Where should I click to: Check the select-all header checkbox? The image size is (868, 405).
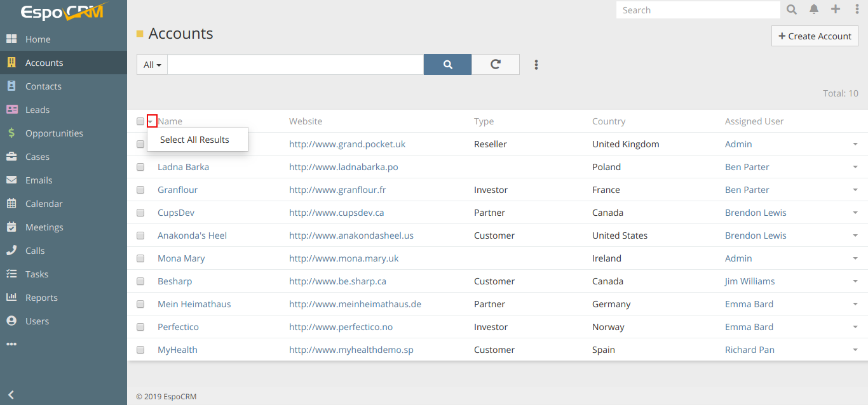pos(140,121)
